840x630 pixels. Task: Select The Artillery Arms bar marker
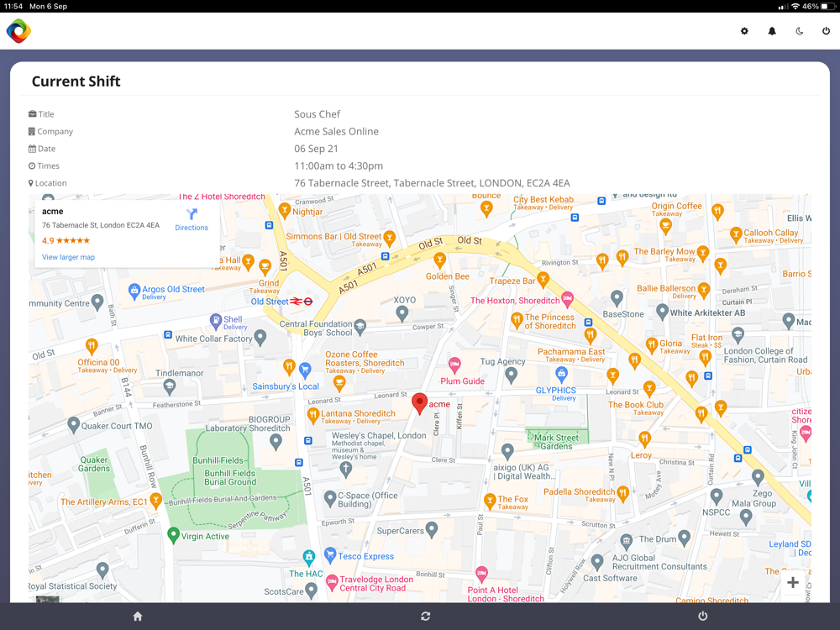(x=155, y=501)
